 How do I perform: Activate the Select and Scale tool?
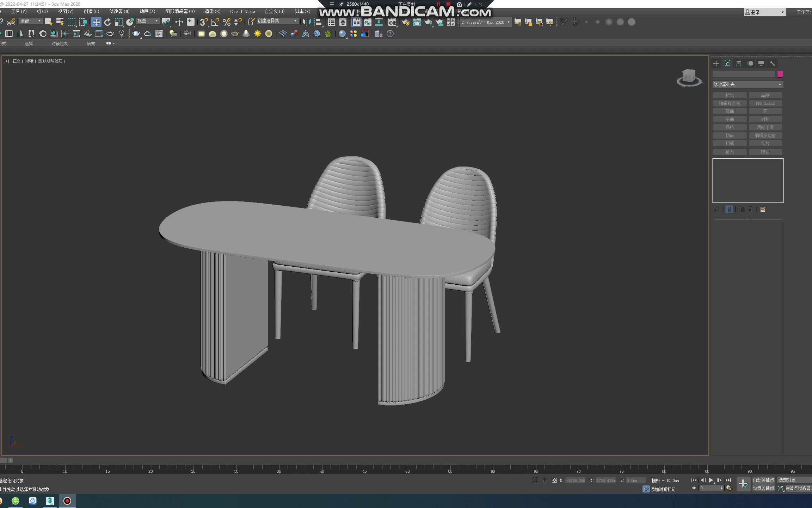tap(118, 22)
